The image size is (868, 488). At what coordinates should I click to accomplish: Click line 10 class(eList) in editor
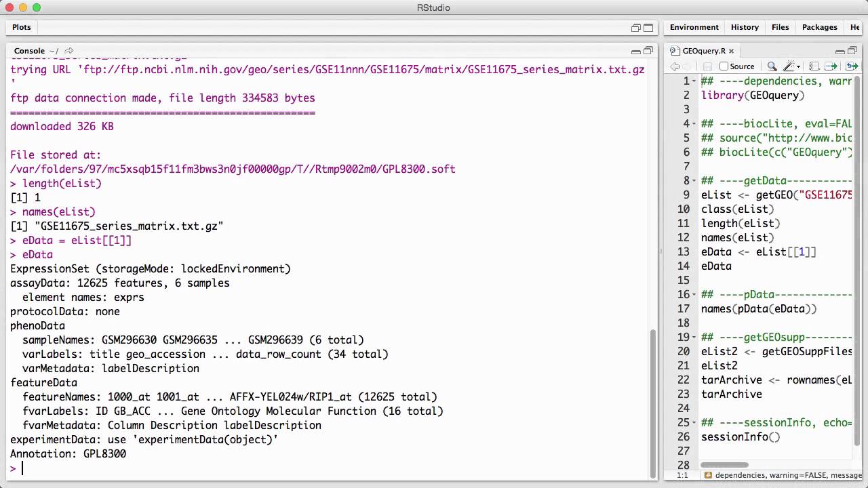tap(737, 209)
